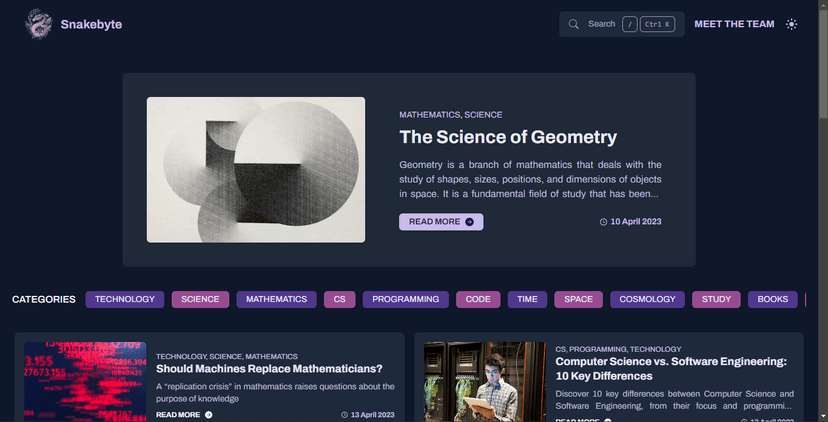Open the MEET THE TEAM page

pyautogui.click(x=734, y=24)
